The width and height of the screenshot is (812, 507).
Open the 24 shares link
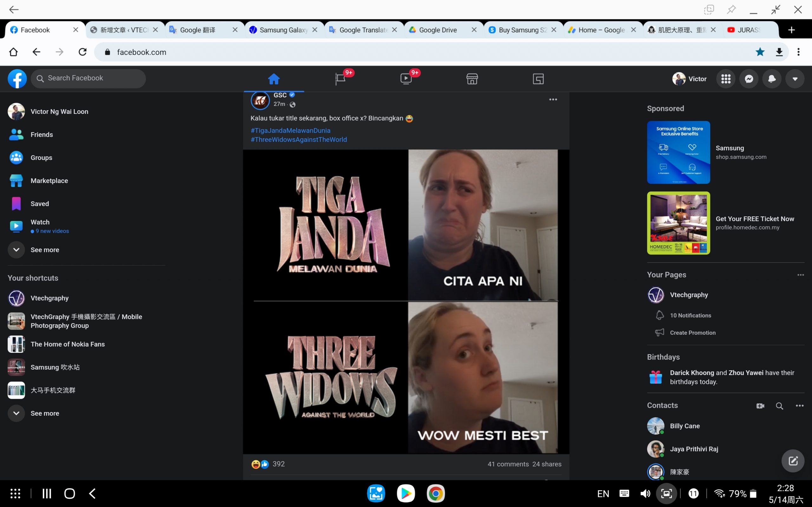[547, 464]
